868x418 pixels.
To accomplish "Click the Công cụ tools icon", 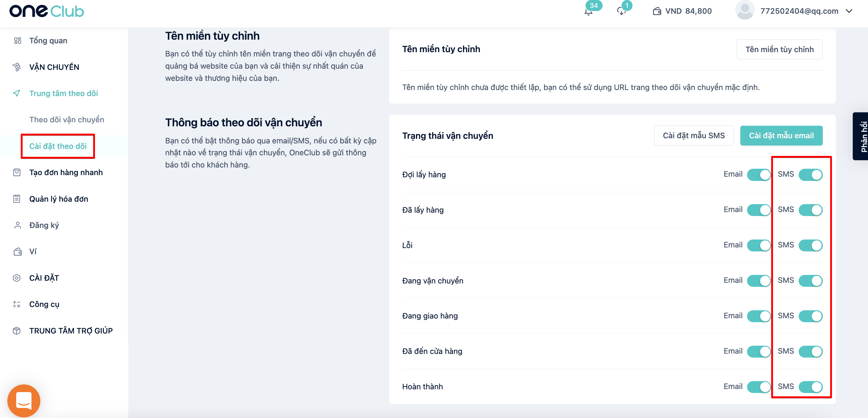I will pyautogui.click(x=17, y=304).
